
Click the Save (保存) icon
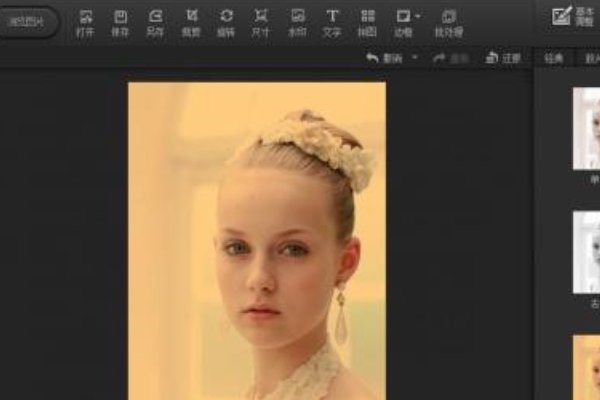[x=120, y=21]
